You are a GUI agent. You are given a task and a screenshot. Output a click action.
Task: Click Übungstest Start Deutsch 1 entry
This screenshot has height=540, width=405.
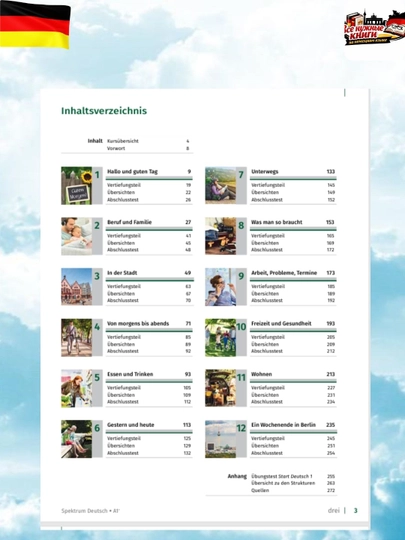(x=282, y=476)
